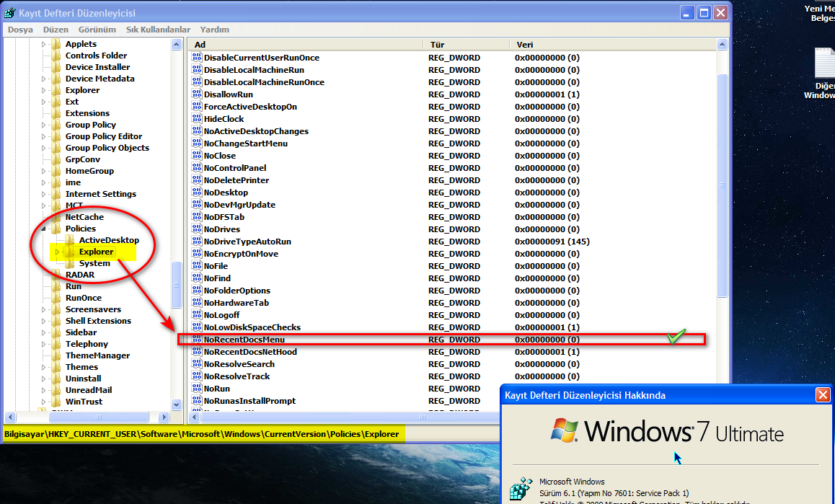The image size is (835, 504).
Task: Select the NoLowDiskSpaceChecks value name
Action: pyautogui.click(x=252, y=327)
